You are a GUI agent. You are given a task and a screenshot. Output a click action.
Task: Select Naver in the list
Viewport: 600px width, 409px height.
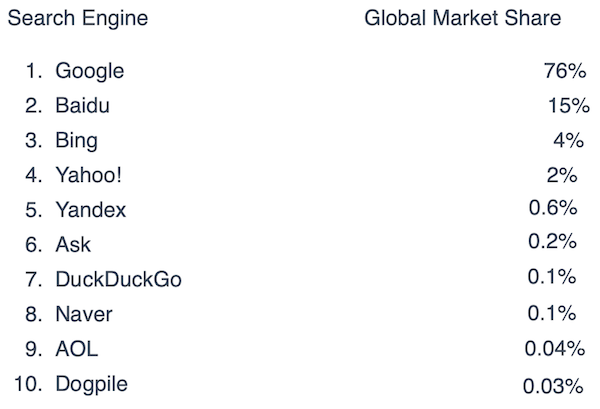84,314
